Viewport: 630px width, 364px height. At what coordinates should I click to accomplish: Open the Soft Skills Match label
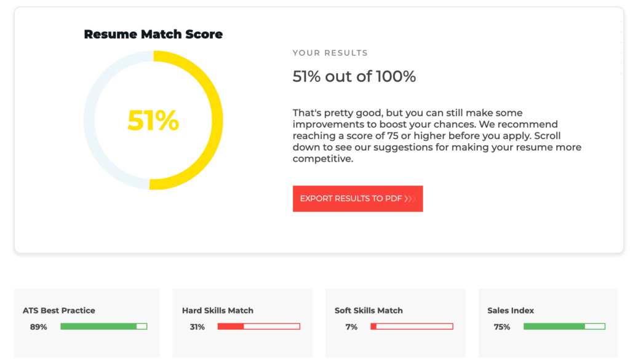pos(369,311)
